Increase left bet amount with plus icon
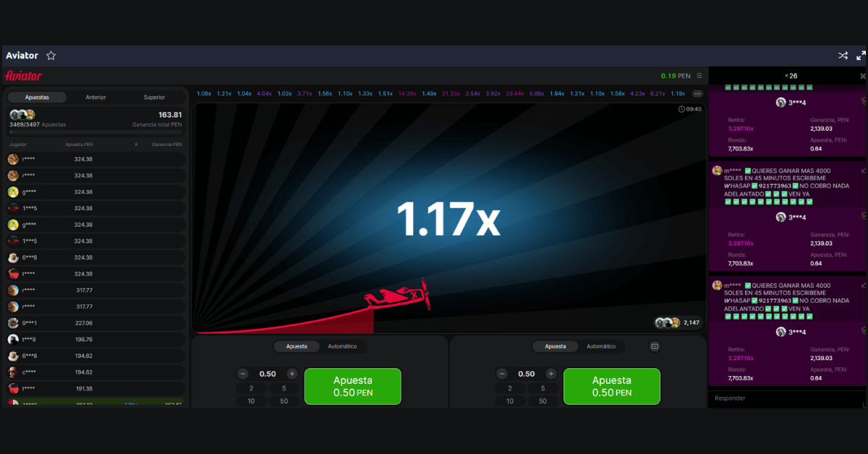Viewport: 868px width, 454px height. (292, 374)
